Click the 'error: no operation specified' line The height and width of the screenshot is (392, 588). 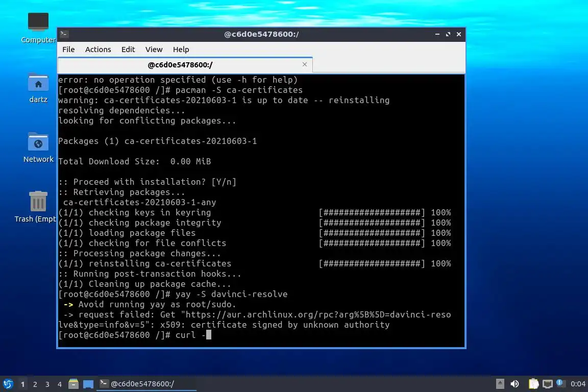coord(178,80)
